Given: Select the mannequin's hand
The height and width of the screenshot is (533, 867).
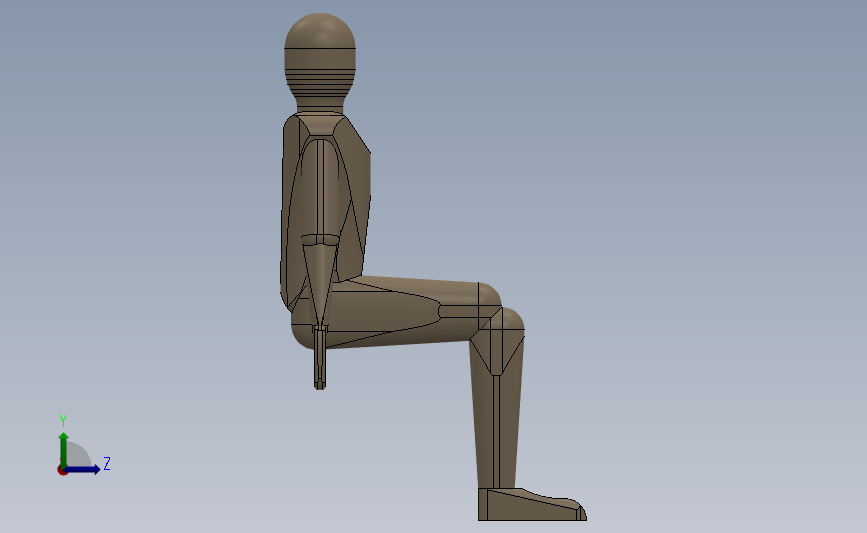Looking at the screenshot, I should click(x=320, y=358).
